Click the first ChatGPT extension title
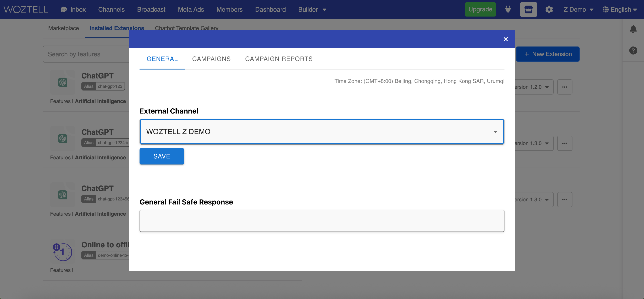644x299 pixels. pos(97,76)
